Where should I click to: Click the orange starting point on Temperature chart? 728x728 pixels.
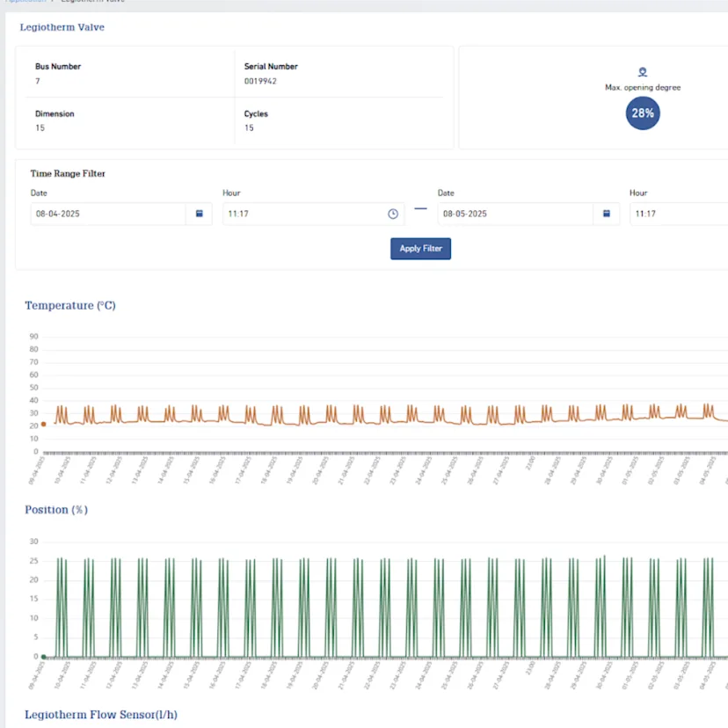point(44,424)
